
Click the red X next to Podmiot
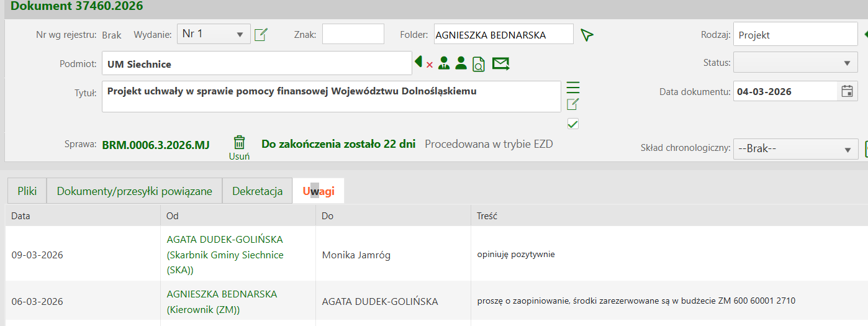coord(430,65)
